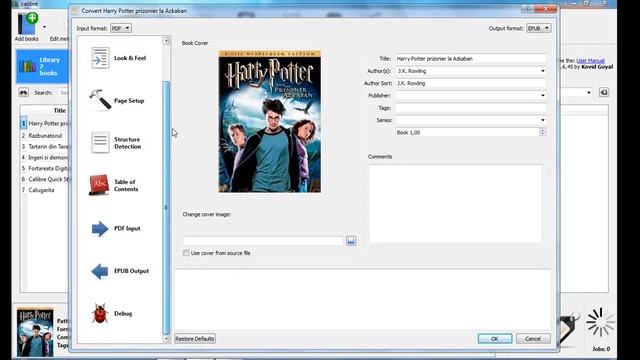The height and width of the screenshot is (360, 640).
Task: Open the Output format dropdown
Action: pos(538,28)
